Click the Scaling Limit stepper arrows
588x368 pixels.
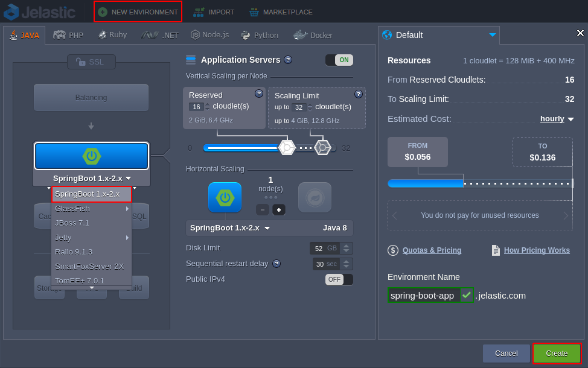pyautogui.click(x=310, y=107)
